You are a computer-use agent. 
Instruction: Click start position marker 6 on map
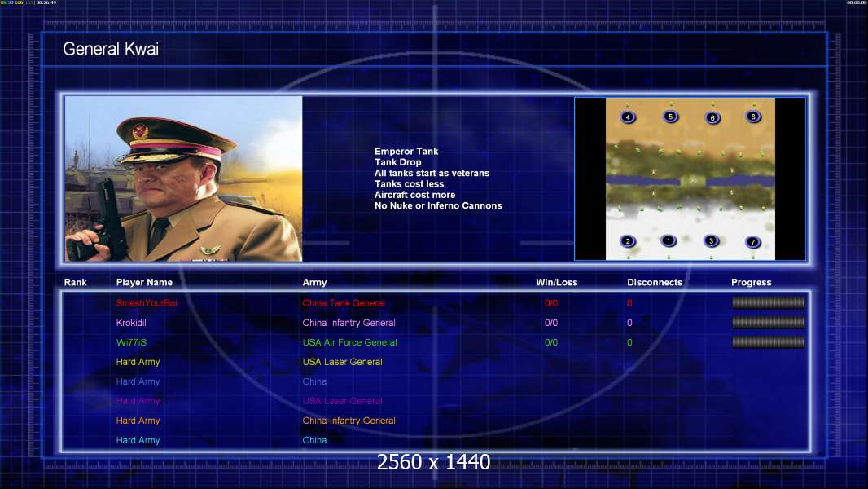pyautogui.click(x=712, y=117)
